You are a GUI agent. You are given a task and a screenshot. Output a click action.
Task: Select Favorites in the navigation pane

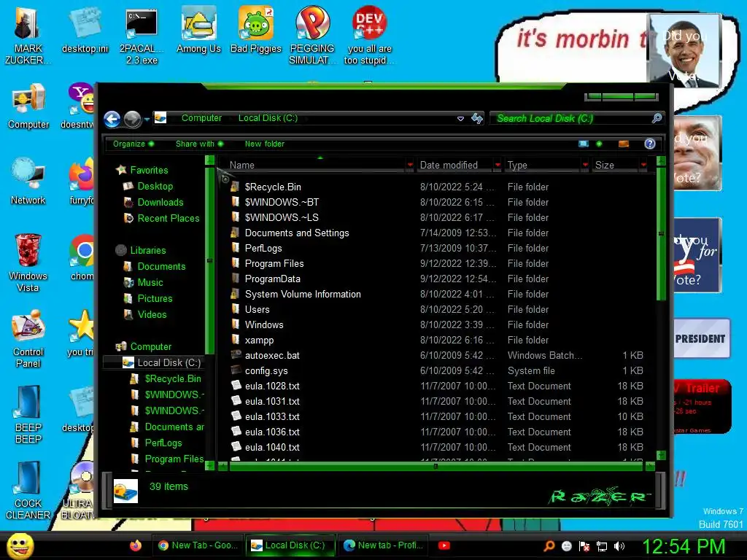[x=149, y=170]
